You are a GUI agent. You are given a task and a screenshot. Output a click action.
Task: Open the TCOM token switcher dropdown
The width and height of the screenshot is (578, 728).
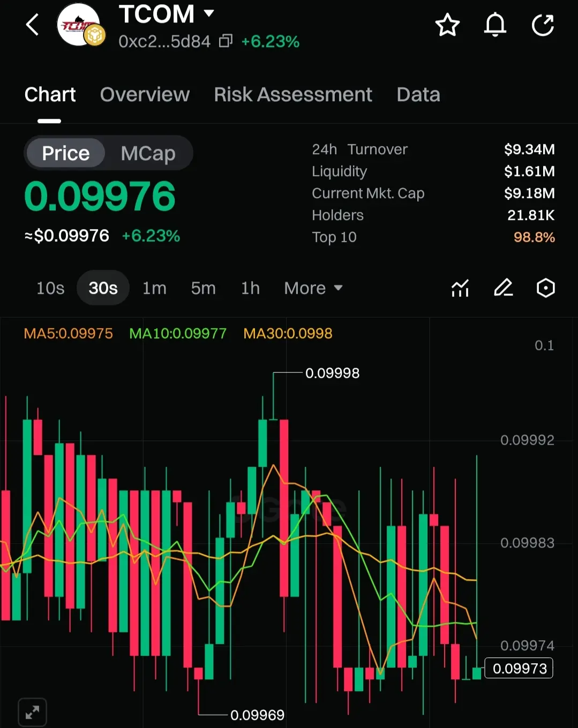pos(209,13)
